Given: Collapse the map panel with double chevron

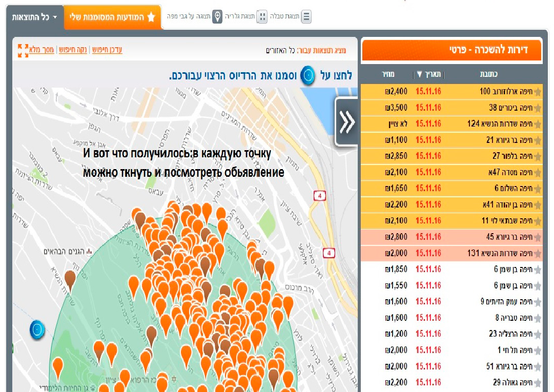Looking at the screenshot, I should [x=346, y=122].
